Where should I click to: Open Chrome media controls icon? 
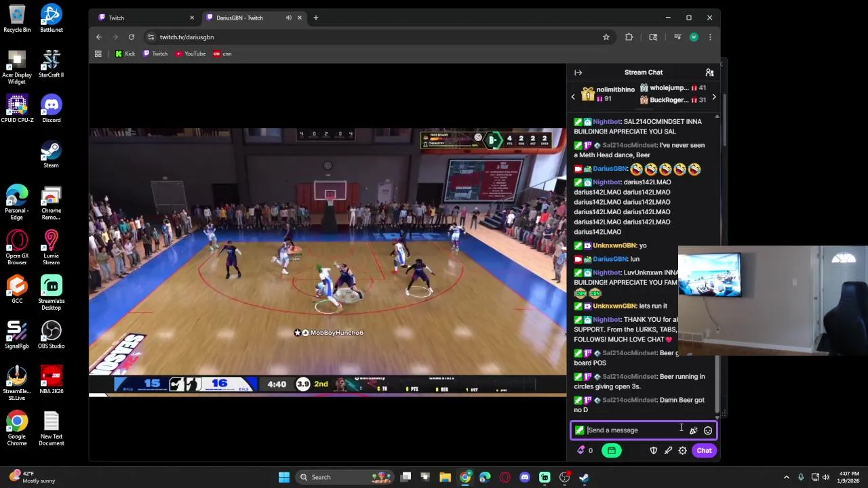pyautogui.click(x=677, y=37)
